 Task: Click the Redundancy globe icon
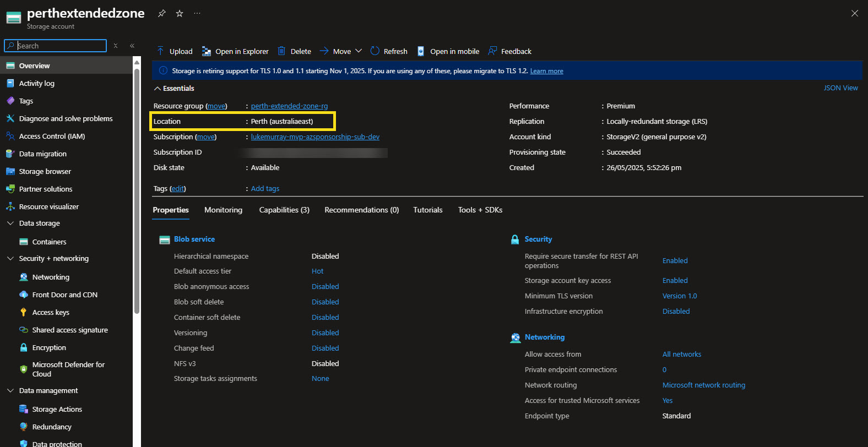point(23,427)
